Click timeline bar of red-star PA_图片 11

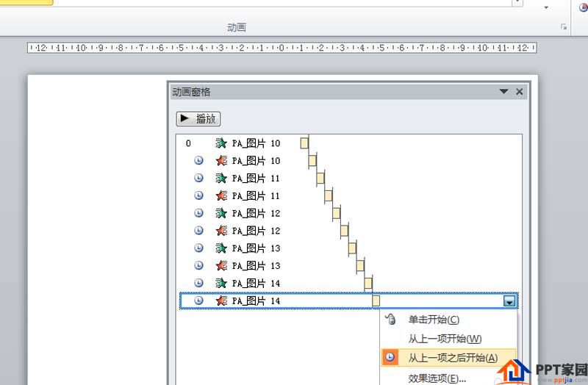(x=329, y=195)
